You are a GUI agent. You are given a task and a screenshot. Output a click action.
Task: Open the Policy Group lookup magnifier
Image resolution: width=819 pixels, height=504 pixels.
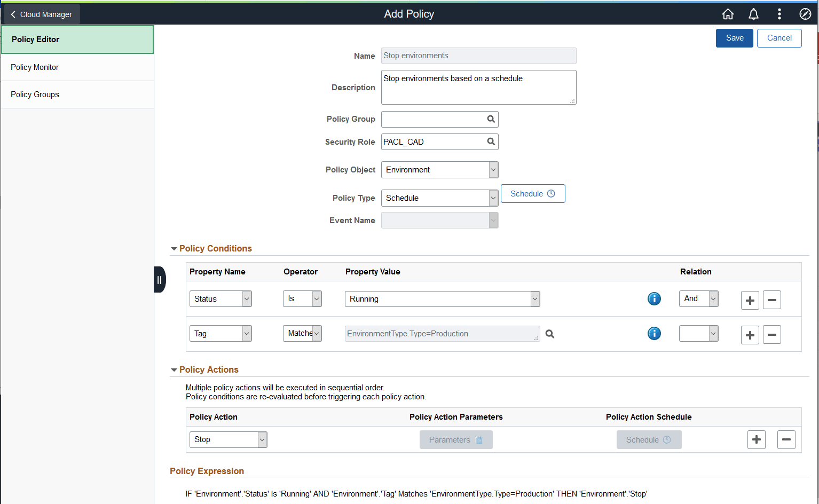pyautogui.click(x=491, y=119)
